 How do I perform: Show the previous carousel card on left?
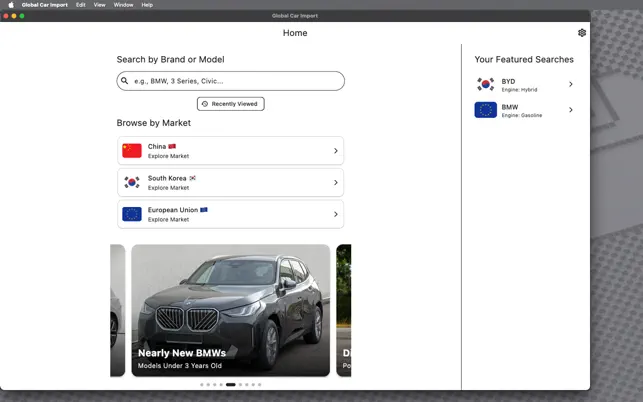point(118,311)
